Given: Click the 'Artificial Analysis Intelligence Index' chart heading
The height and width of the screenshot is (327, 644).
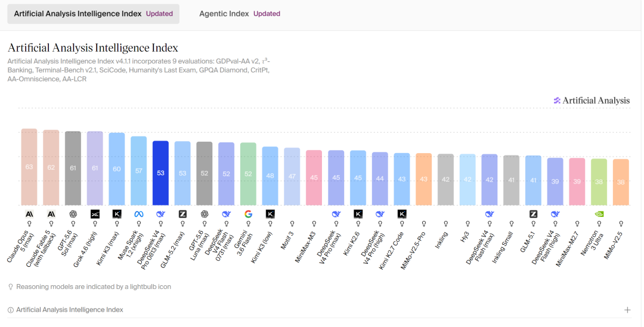Looking at the screenshot, I should (x=93, y=48).
